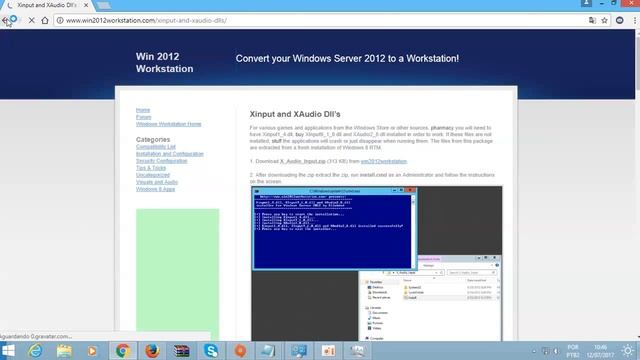Screen dimensions: 640x360
Task: Click the Win 2012 Workstation site title
Action: click(164, 62)
